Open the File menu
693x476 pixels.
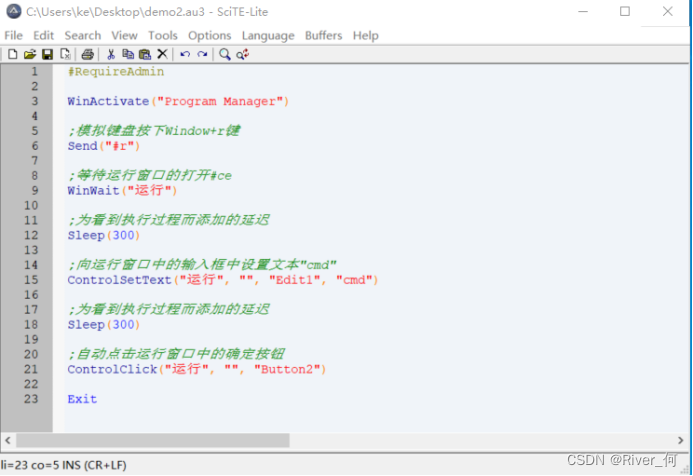click(x=13, y=35)
